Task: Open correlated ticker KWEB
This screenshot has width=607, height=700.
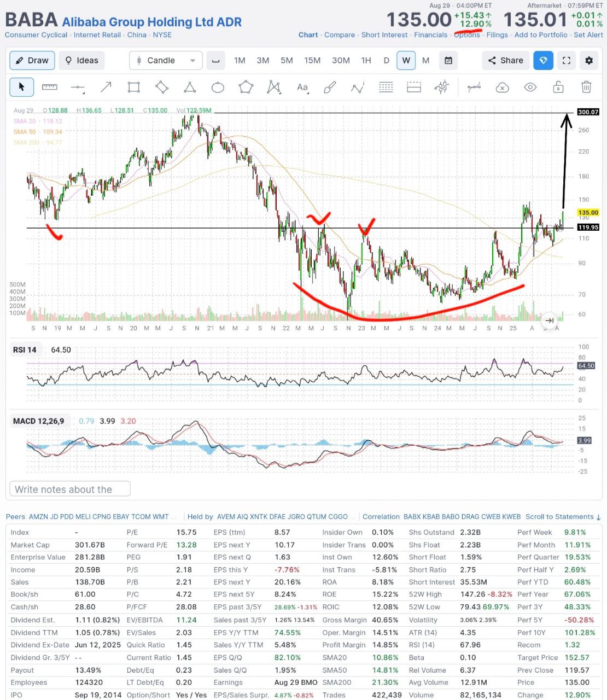Action: (511, 517)
